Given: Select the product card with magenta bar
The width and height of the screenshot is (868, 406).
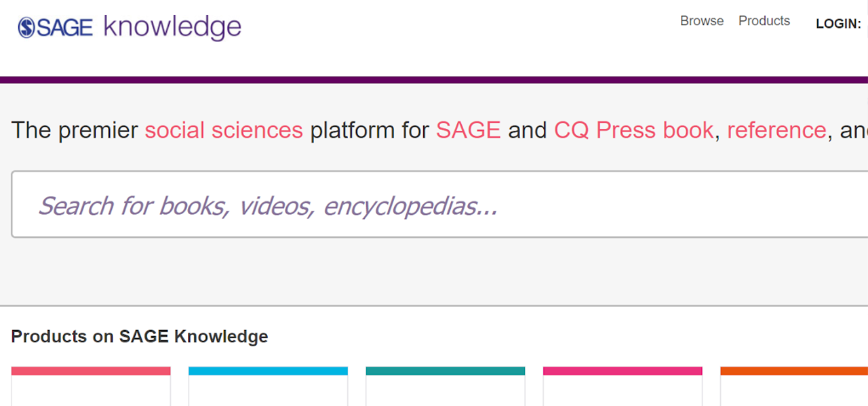Looking at the screenshot, I should coord(623,386).
